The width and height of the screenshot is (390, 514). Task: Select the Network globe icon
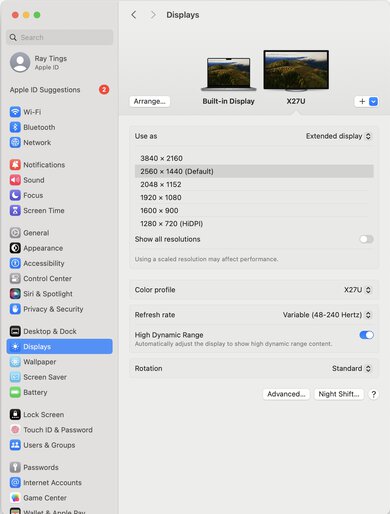[x=15, y=142]
